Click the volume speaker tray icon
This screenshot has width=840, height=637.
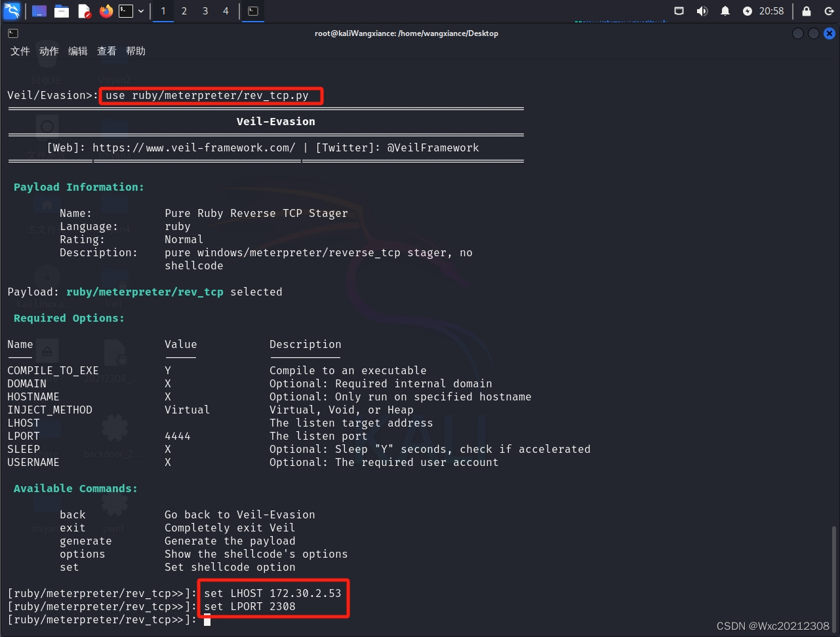pyautogui.click(x=702, y=11)
